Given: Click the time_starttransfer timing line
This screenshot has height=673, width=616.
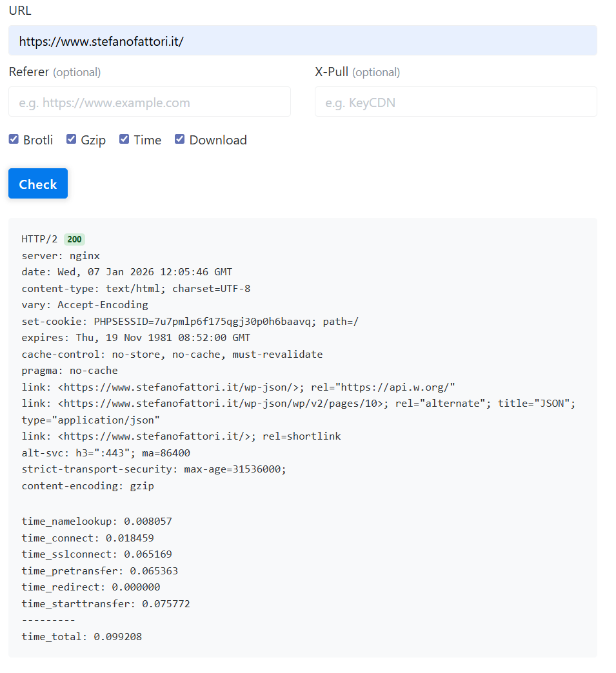Looking at the screenshot, I should 105,603.
